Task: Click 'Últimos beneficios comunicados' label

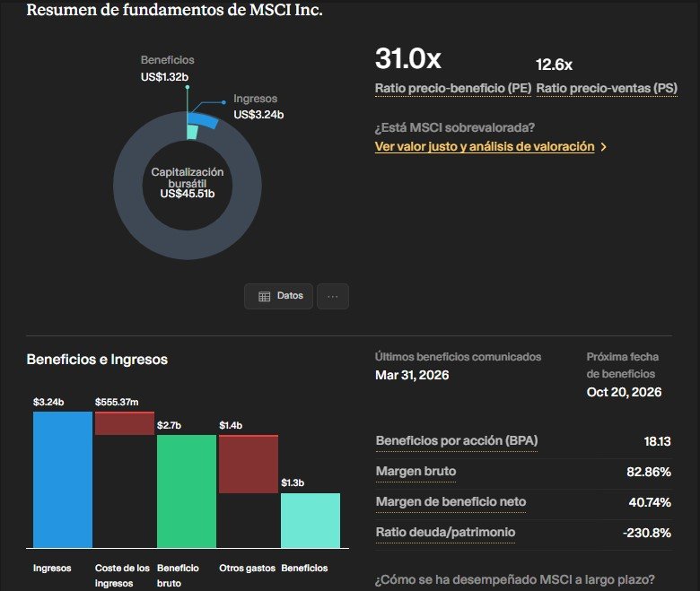Action: tap(458, 357)
